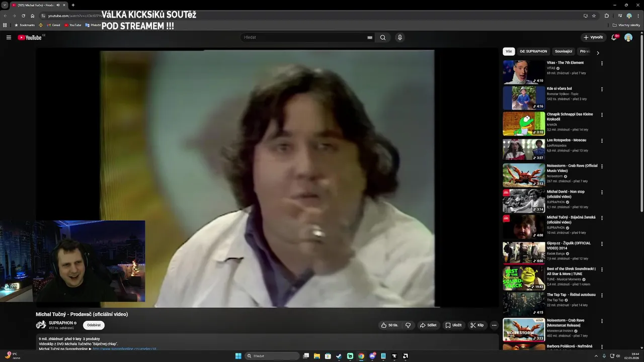Viewport: 644px width, 362px height.
Task: Select the Související filter chip
Action: [563, 51]
